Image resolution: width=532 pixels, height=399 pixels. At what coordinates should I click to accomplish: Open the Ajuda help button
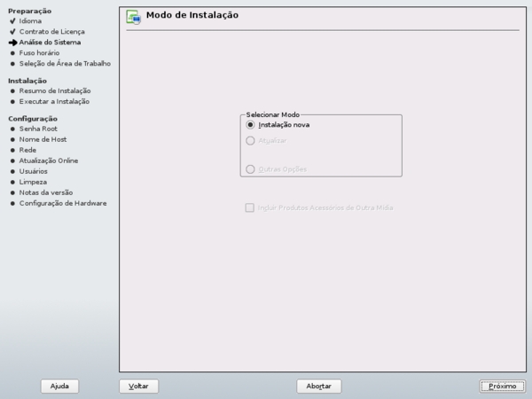coord(59,386)
